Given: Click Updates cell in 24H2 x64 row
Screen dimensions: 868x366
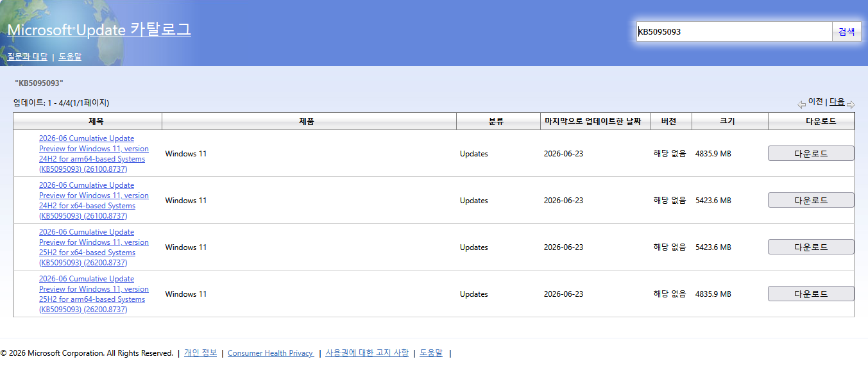Looking at the screenshot, I should pos(474,201).
